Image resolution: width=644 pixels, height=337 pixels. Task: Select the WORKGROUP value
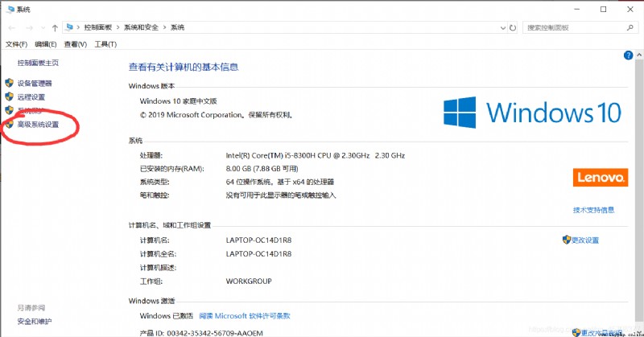pyautogui.click(x=249, y=282)
